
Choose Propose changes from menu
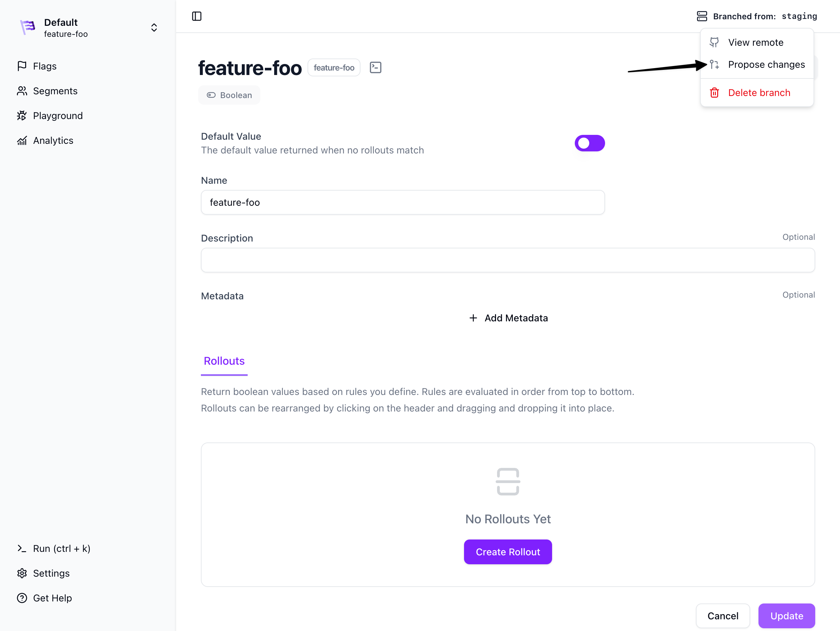pos(766,65)
